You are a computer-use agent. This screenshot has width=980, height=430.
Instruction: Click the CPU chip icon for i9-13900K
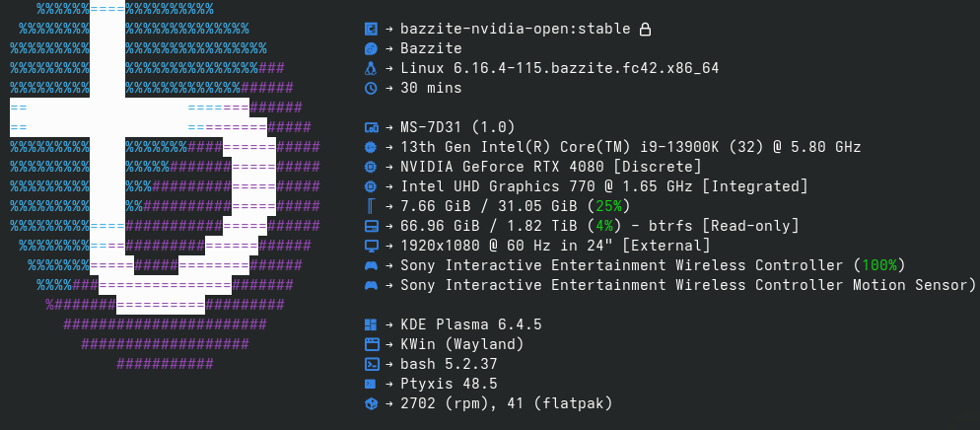pyautogui.click(x=371, y=147)
